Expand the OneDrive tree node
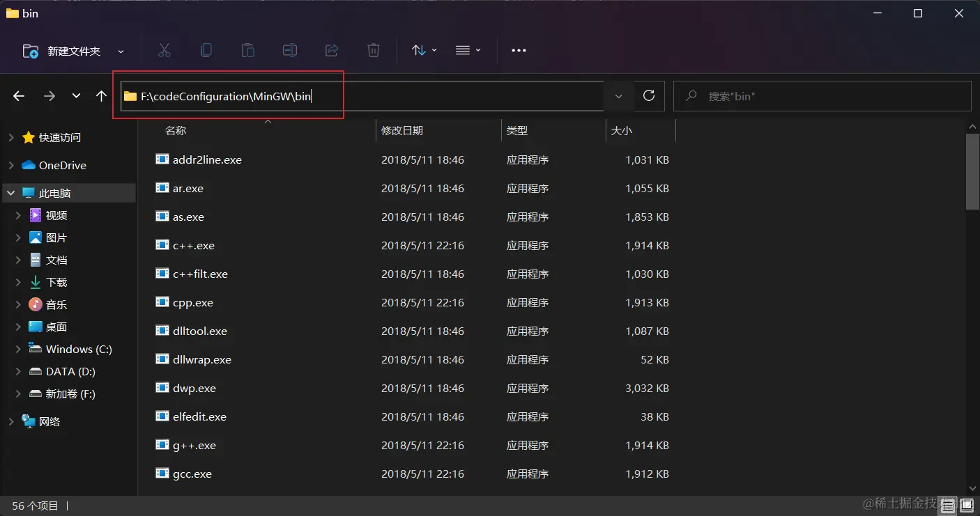 pos(10,166)
